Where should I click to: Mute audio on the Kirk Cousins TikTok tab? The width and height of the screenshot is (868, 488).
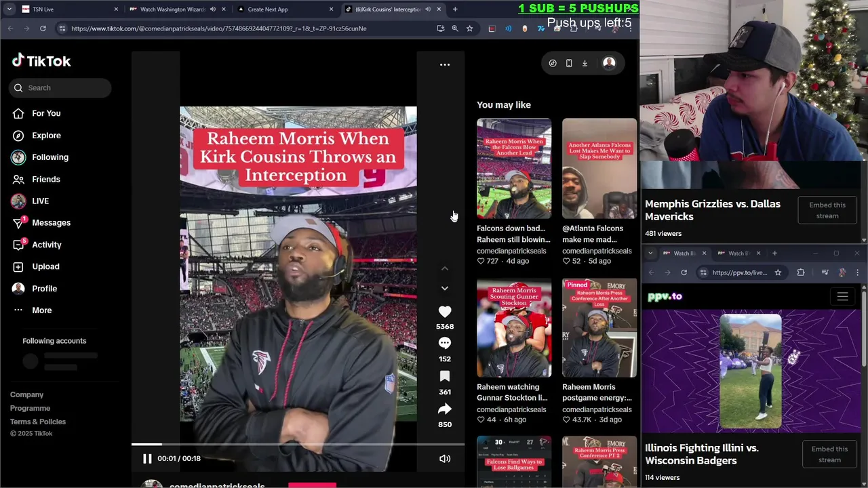tap(428, 9)
